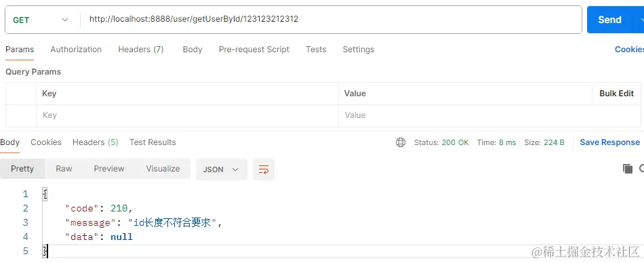Switch to Raw view
This screenshot has width=644, height=263.
pyautogui.click(x=64, y=169)
